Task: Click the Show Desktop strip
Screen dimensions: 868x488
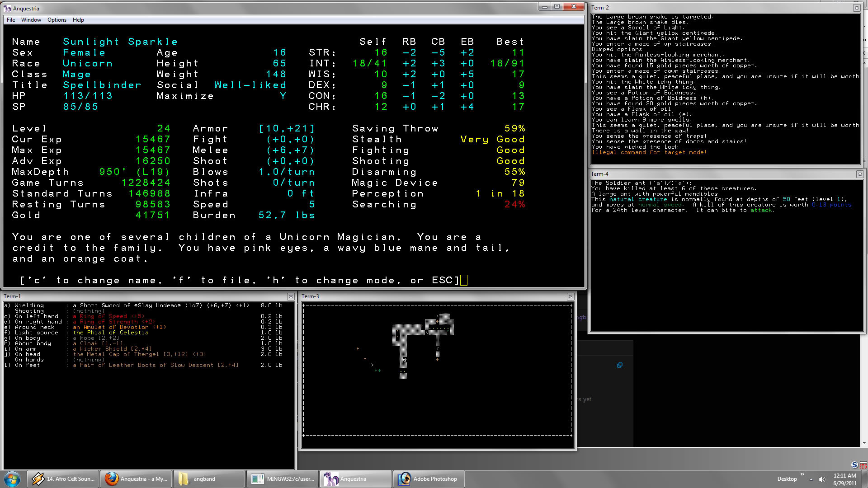Action: (x=864, y=479)
